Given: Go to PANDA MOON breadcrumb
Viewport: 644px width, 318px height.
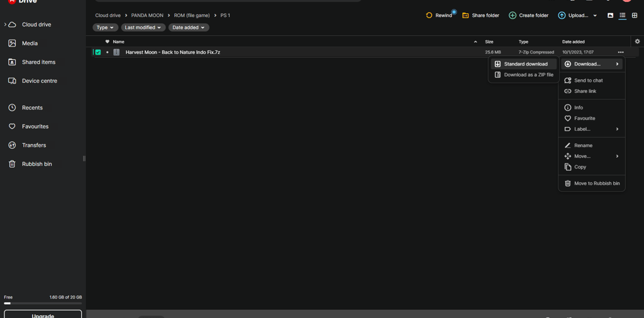Looking at the screenshot, I should 147,16.
